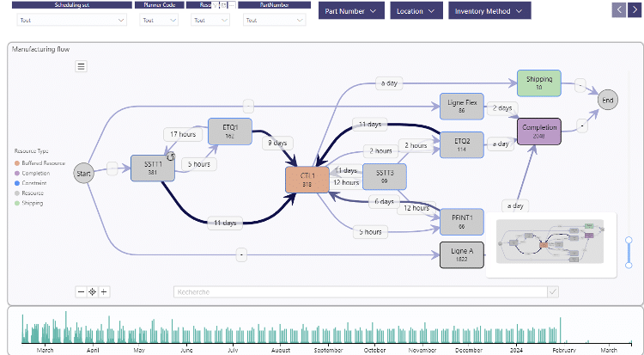
Task: Select the Shipping node
Action: (x=539, y=83)
